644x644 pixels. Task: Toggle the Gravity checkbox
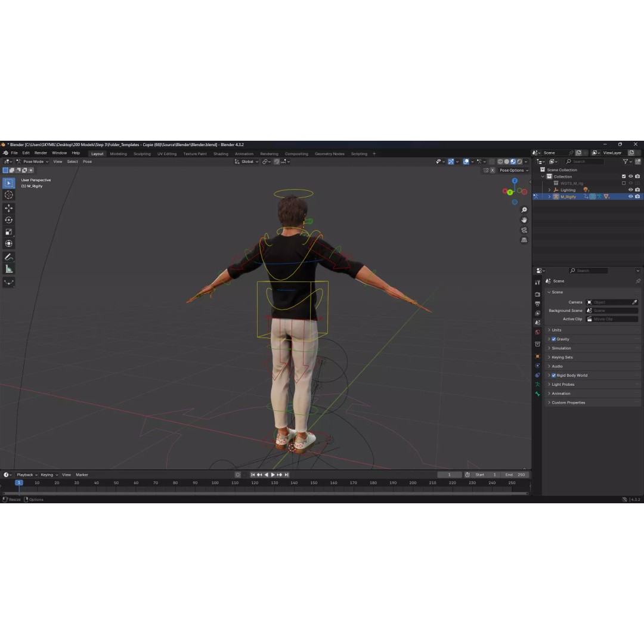[553, 339]
